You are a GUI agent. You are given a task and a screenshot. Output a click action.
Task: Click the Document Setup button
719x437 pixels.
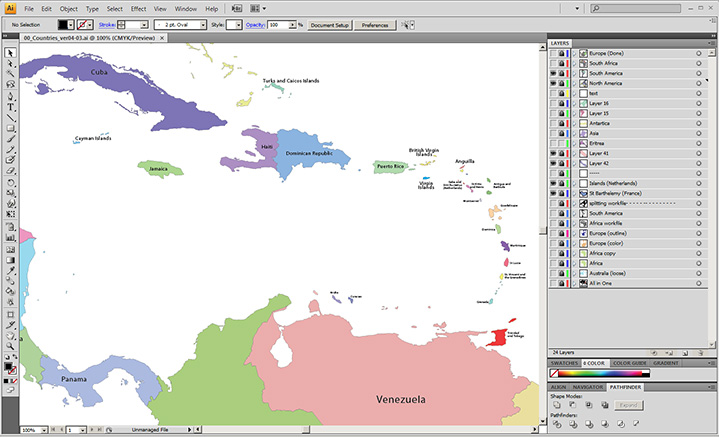coord(329,24)
